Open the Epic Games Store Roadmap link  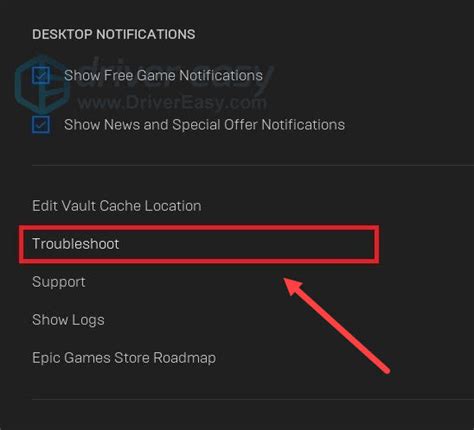tap(124, 358)
